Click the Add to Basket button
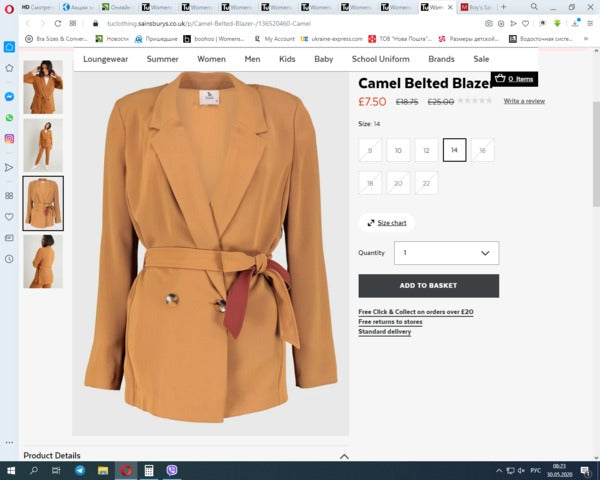Image resolution: width=600 pixels, height=480 pixels. pos(428,285)
